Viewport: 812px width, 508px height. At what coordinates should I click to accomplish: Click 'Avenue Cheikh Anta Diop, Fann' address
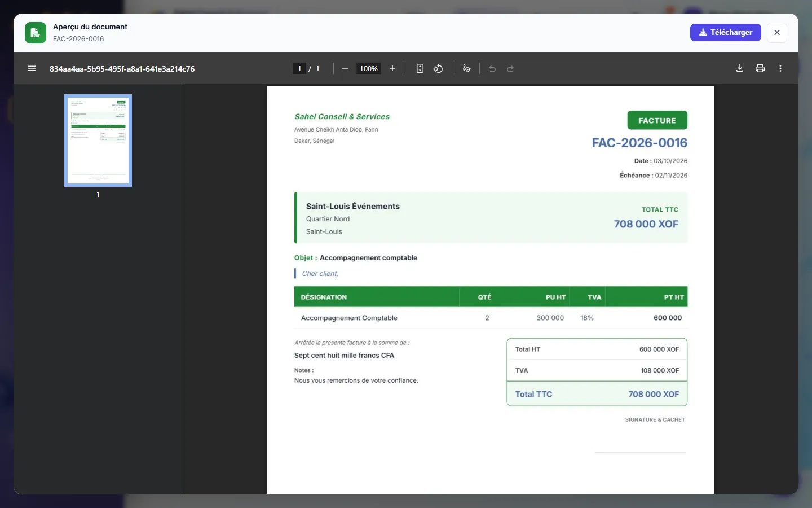point(336,129)
